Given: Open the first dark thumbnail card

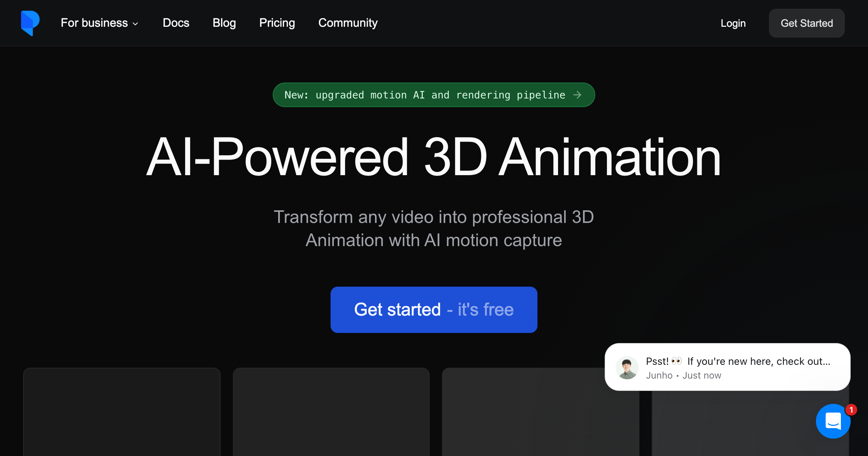Looking at the screenshot, I should 122,412.
